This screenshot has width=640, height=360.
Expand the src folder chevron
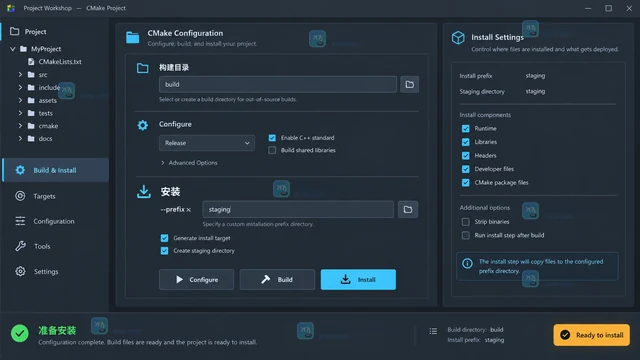[20, 75]
